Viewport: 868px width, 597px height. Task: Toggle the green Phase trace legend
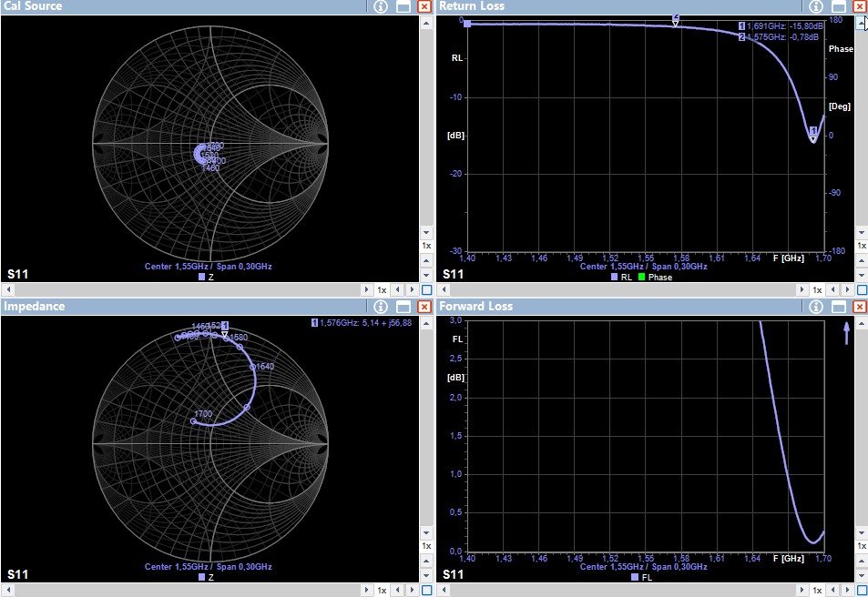tap(655, 278)
